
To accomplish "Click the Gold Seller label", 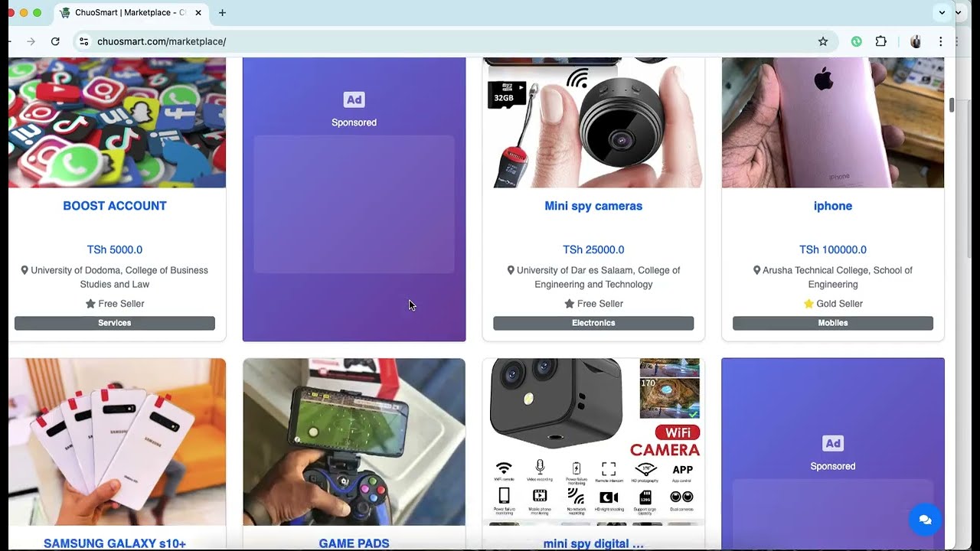I will [x=839, y=304].
